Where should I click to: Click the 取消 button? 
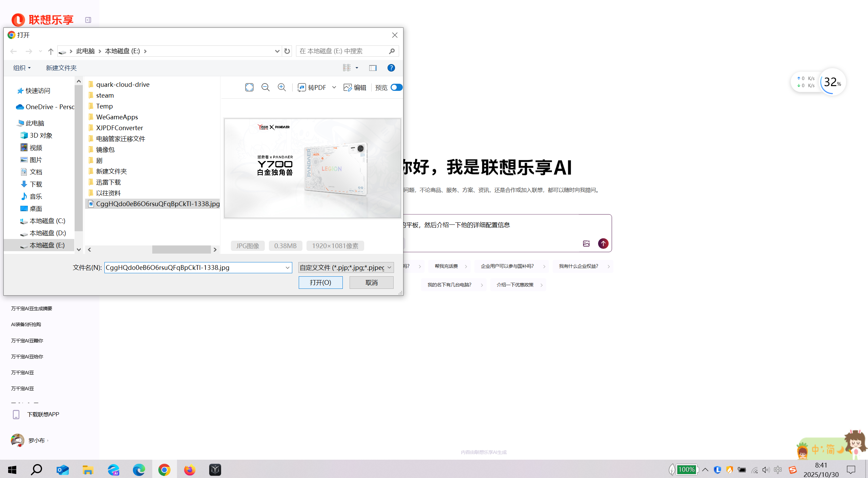click(371, 282)
